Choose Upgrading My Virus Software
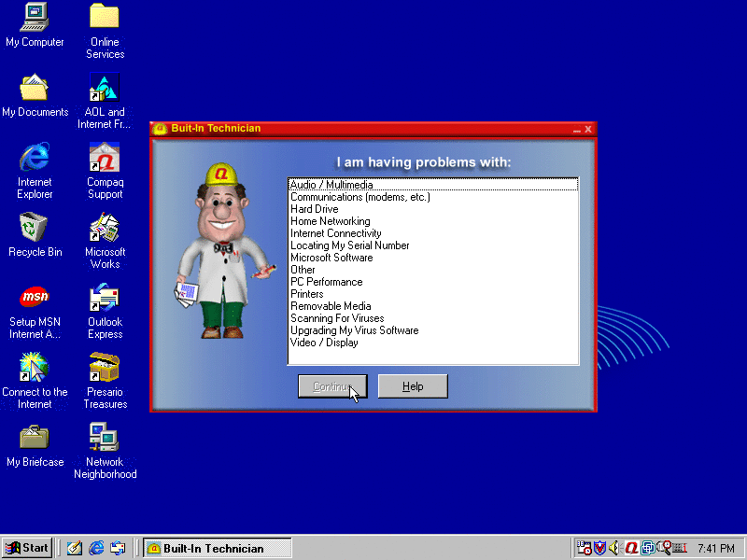This screenshot has height=560, width=747. click(x=433, y=330)
